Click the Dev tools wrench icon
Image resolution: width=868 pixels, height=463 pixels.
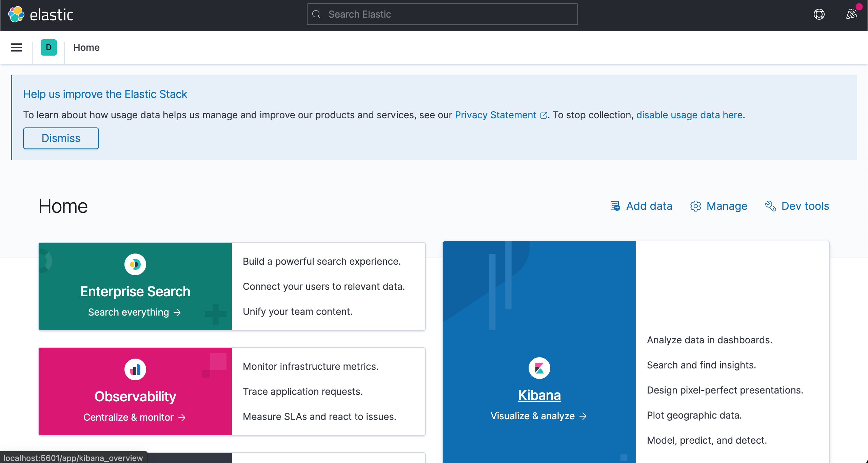pos(770,206)
